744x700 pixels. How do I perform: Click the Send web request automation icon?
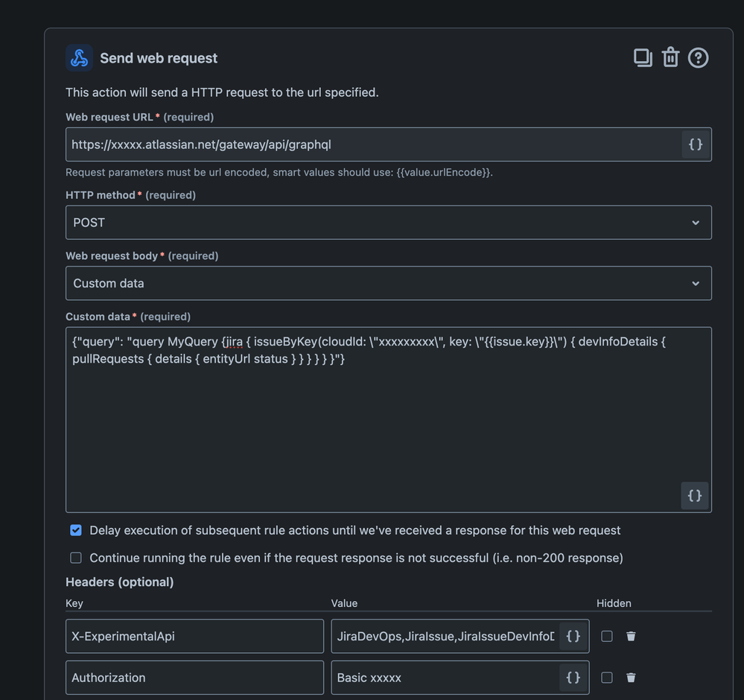pos(79,57)
